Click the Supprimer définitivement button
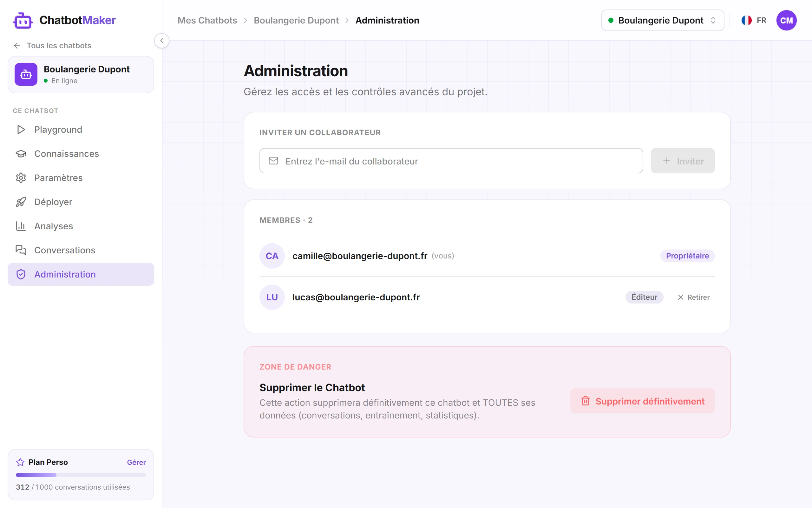The image size is (812, 508). (643, 401)
